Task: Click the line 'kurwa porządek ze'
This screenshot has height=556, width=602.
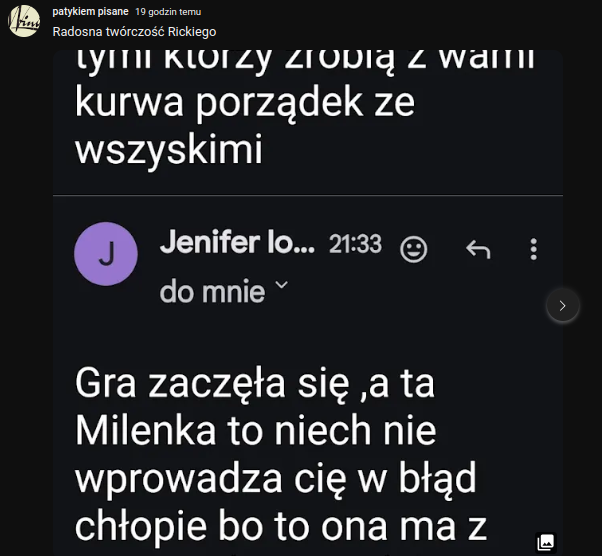Action: pyautogui.click(x=245, y=103)
